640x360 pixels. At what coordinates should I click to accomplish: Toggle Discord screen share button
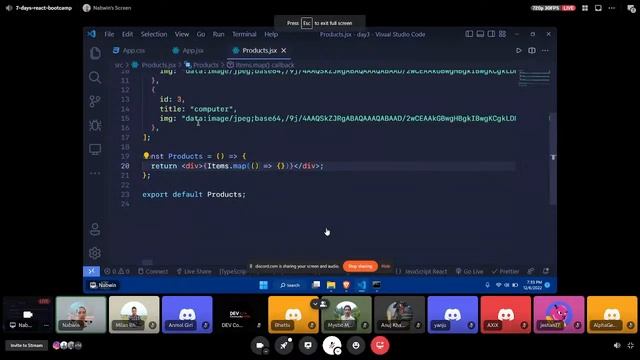pyautogui.click(x=308, y=345)
